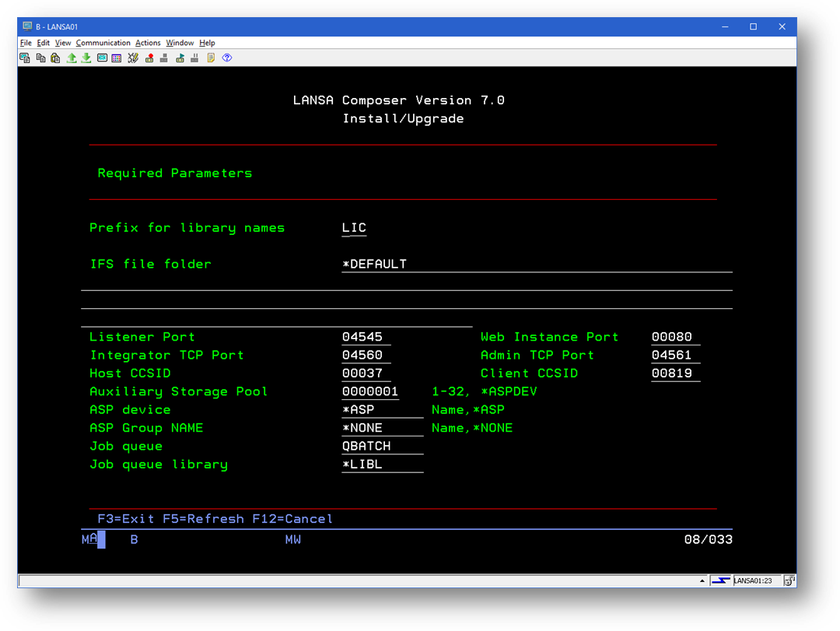Image resolution: width=840 pixels, height=631 pixels.
Task: Click the Client CCSID field 00819
Action: pos(676,373)
